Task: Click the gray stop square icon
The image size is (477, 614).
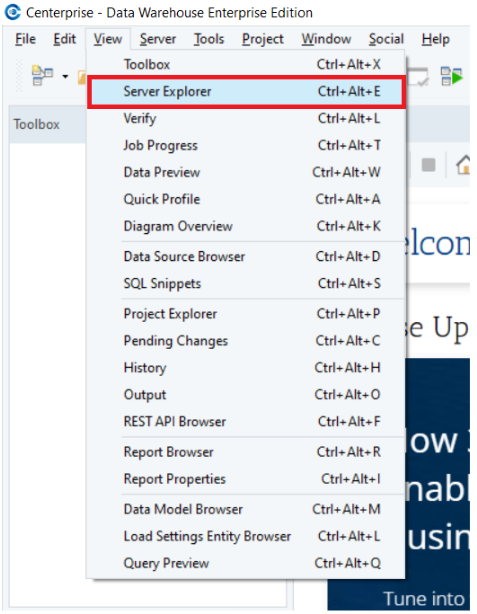Action: (428, 164)
